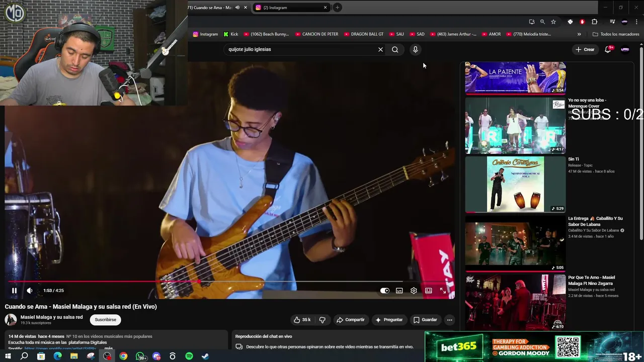Open Chrome three-dot menu

click(x=637, y=22)
